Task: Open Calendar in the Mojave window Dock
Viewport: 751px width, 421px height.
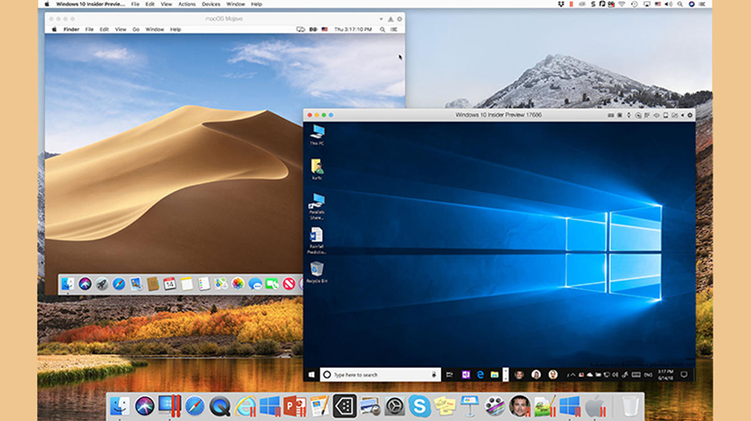Action: pyautogui.click(x=170, y=284)
